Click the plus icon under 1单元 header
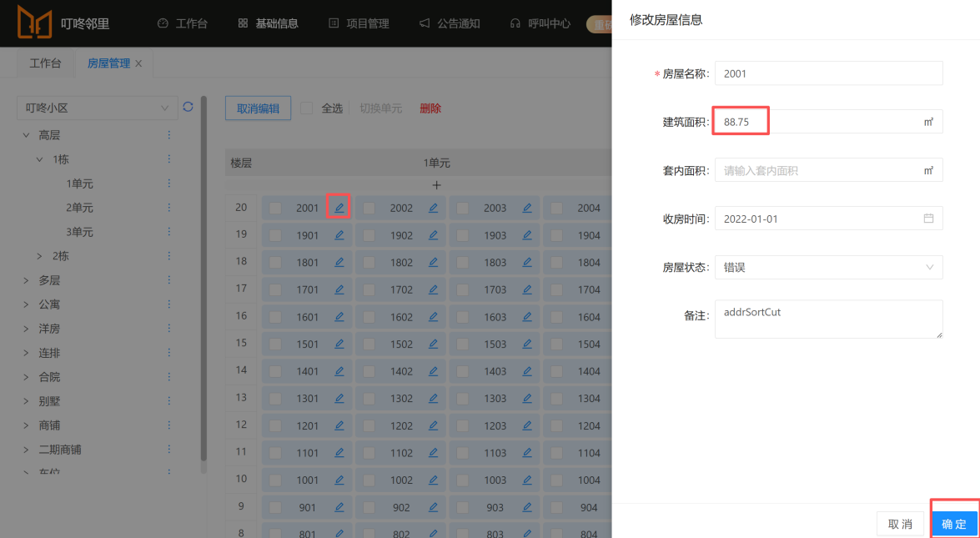The width and height of the screenshot is (980, 538). (435, 184)
